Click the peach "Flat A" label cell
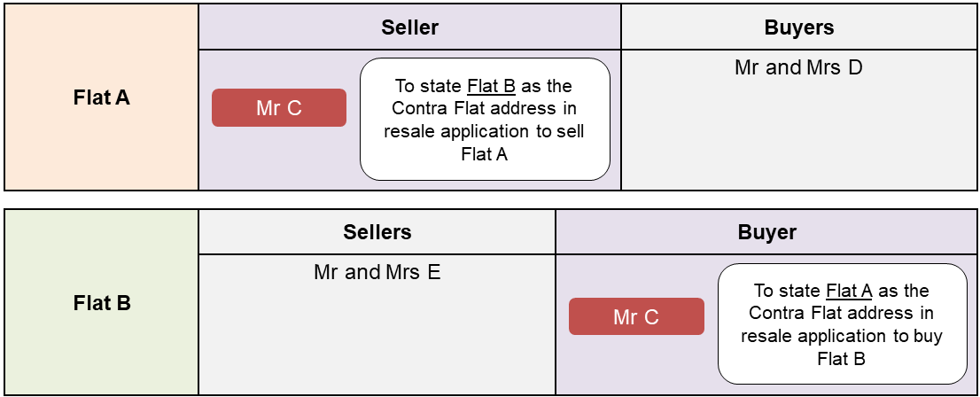The height and width of the screenshot is (397, 980). coord(102,97)
